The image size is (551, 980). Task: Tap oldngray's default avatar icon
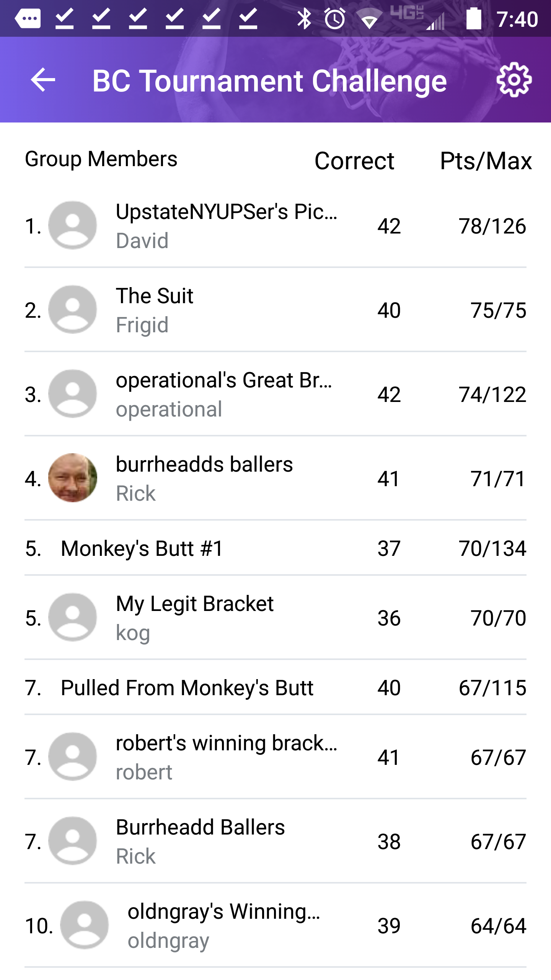pos(85,925)
